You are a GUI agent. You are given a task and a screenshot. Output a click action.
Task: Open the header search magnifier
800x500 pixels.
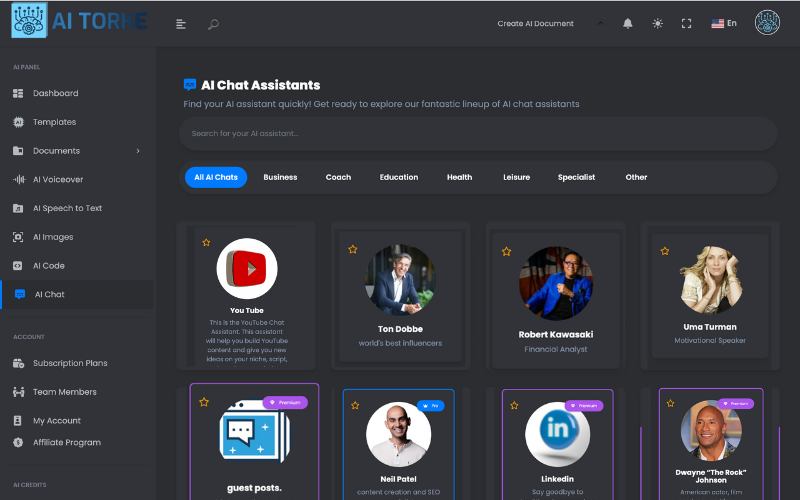tap(213, 24)
